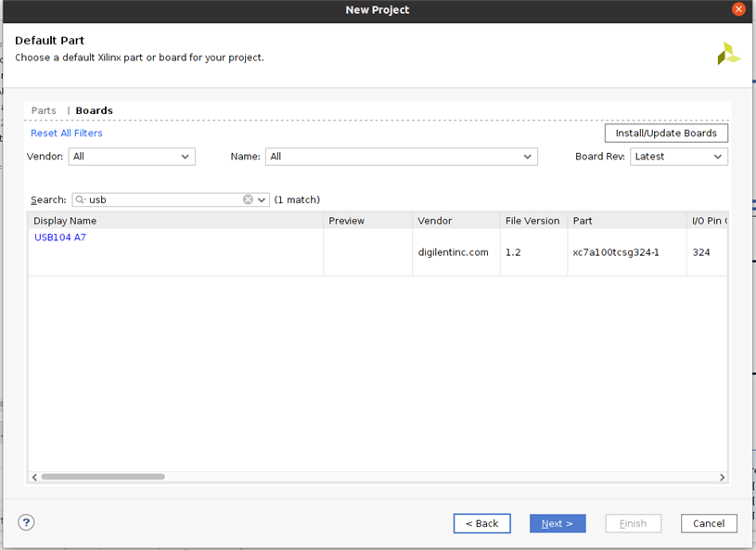Go back with the Back button
Viewport: 756px width, 550px height.
coord(481,523)
